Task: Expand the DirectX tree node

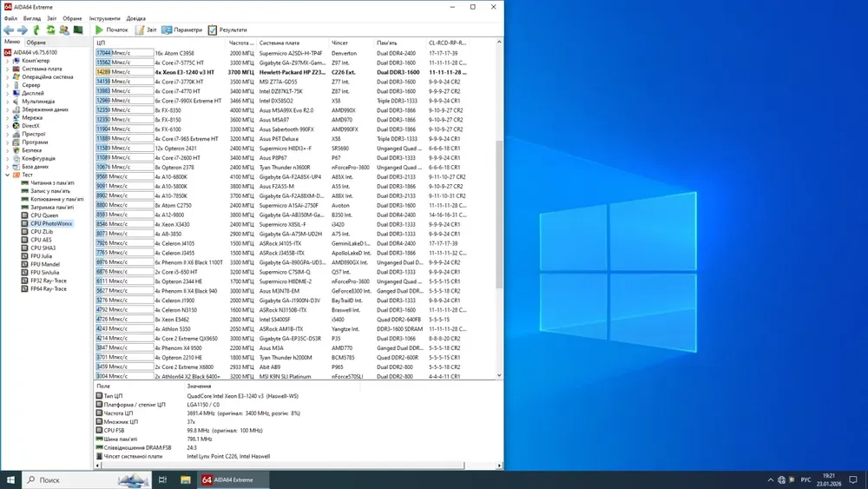Action: [8, 126]
